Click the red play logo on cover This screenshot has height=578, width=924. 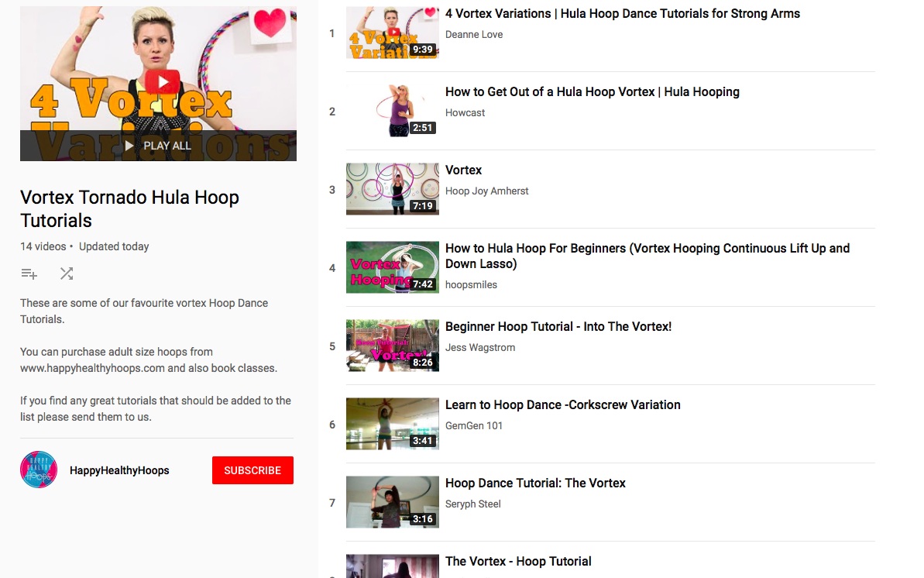point(162,81)
